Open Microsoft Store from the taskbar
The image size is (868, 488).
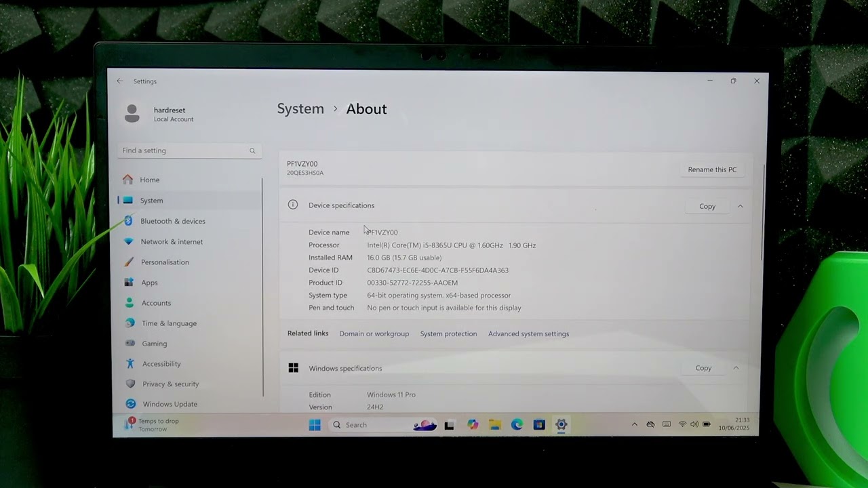point(539,425)
